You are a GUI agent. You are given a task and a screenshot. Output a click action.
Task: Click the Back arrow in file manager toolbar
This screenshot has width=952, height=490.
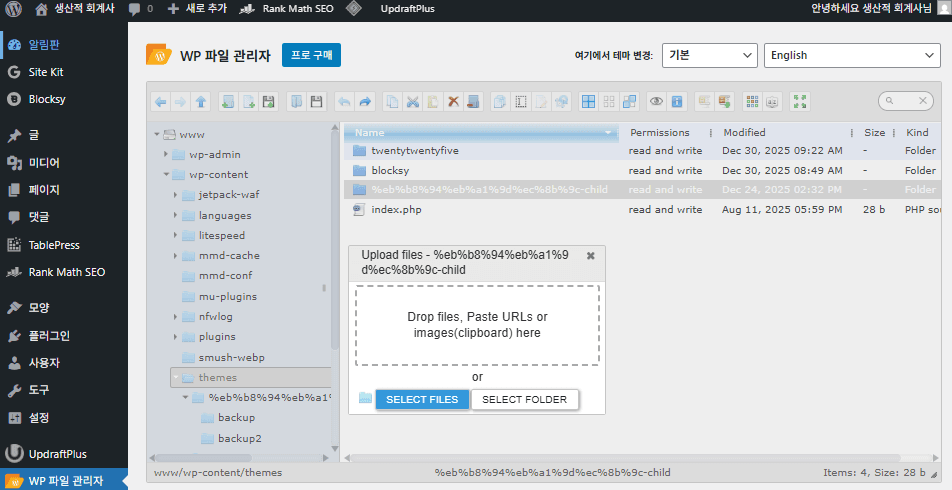pyautogui.click(x=161, y=101)
